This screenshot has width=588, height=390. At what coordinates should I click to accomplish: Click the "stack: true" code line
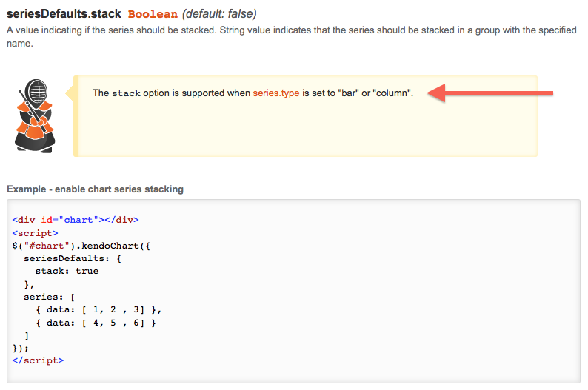tap(67, 271)
